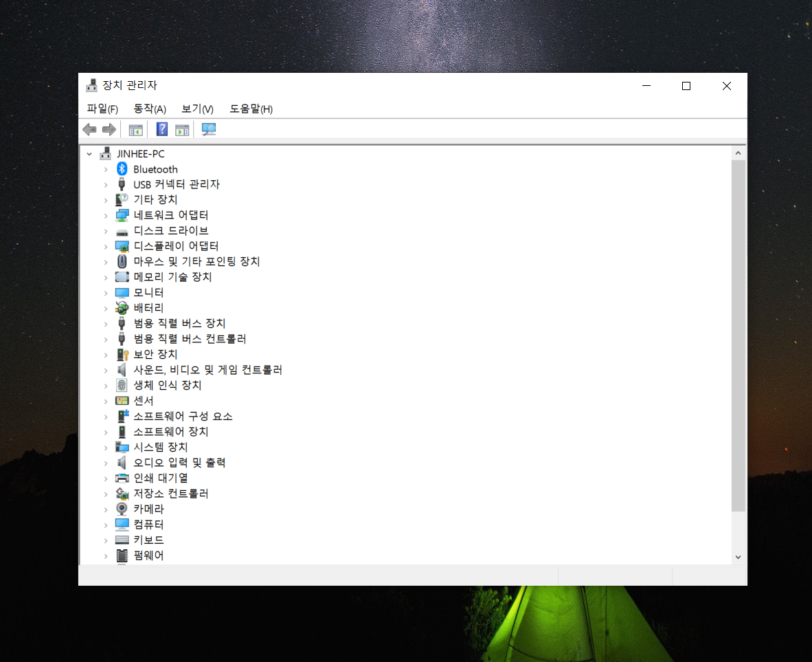The image size is (812, 662).
Task: Open the 동작(A) menu
Action: point(150,109)
